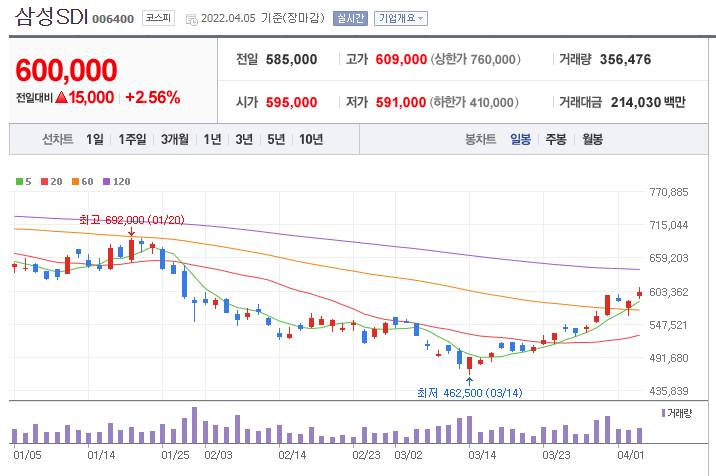Viewport: 716px width, 476px height.
Task: Click the 고가 value 609,000
Action: [401, 59]
